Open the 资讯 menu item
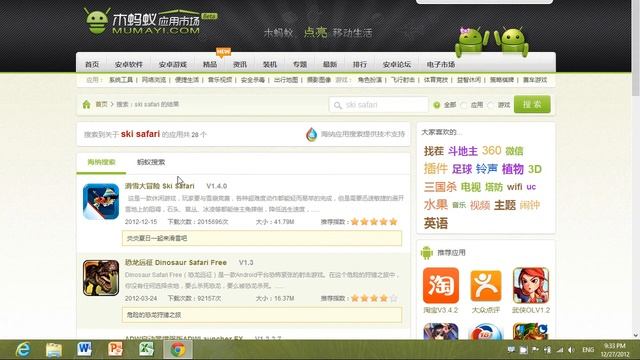640x360 pixels. tap(240, 64)
